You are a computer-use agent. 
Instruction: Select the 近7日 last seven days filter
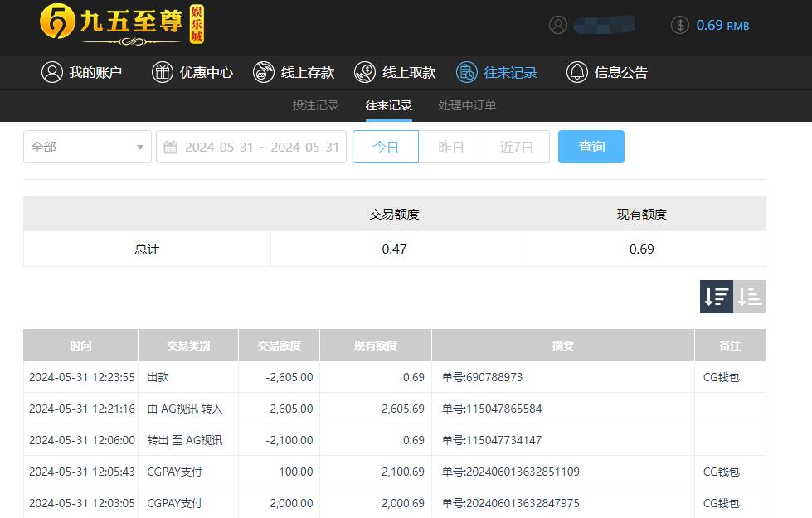click(516, 147)
